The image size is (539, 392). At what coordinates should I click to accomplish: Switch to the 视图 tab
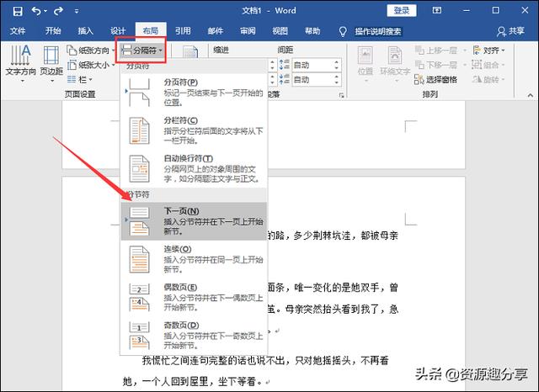click(x=280, y=31)
